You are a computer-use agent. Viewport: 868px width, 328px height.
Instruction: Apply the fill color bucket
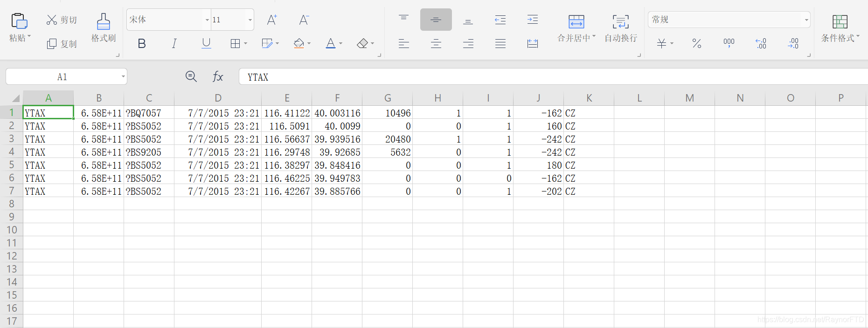coord(299,43)
